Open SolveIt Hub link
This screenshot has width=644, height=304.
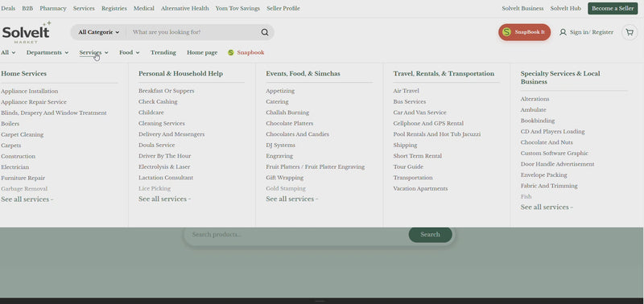click(x=566, y=8)
